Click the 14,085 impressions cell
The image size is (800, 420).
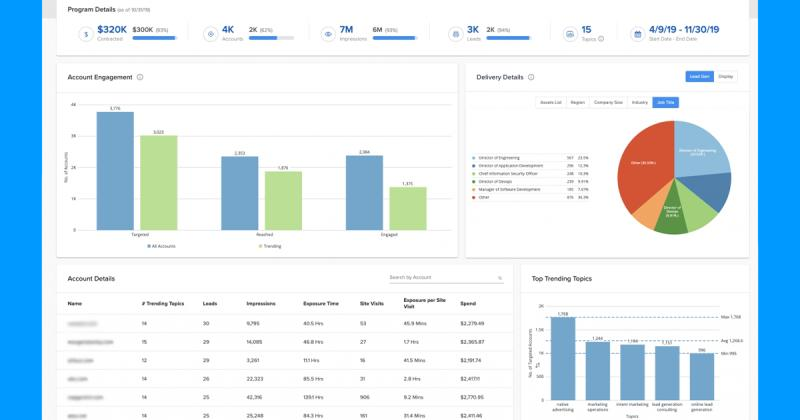point(254,342)
